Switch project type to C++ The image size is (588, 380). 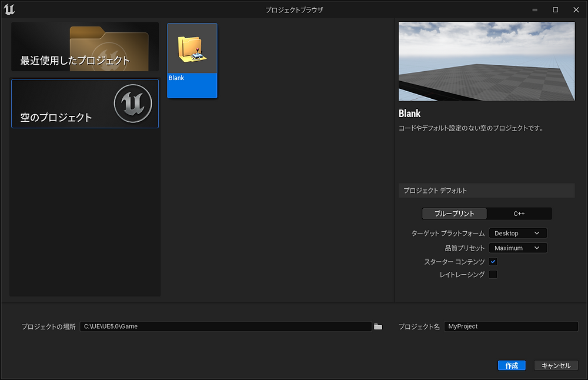click(x=520, y=214)
